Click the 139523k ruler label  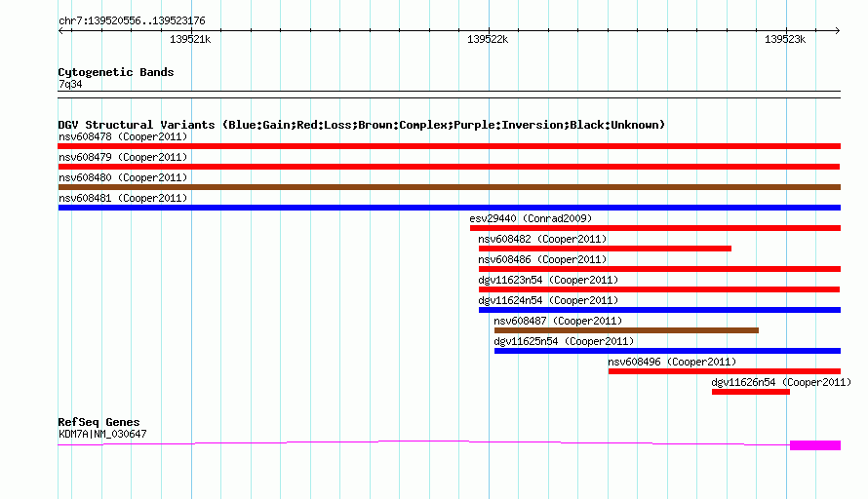pyautogui.click(x=785, y=39)
